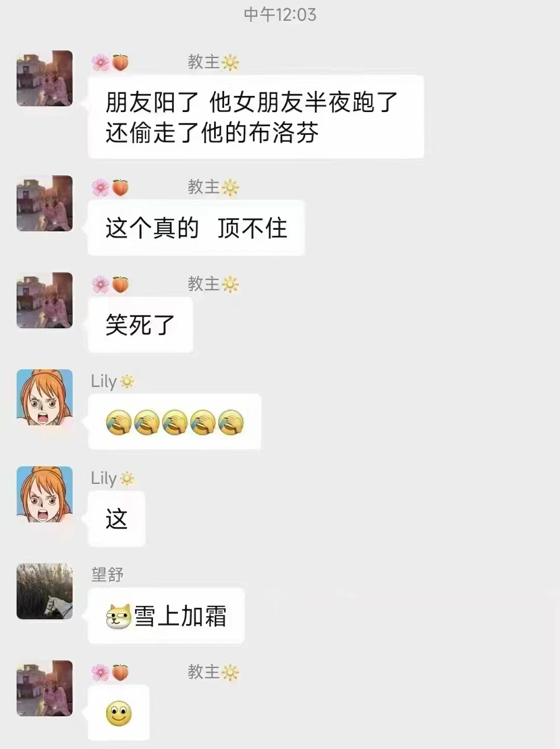Viewport: 560px width, 749px height.
Task: Tap the 笑死了 message bubble
Action: pyautogui.click(x=141, y=325)
